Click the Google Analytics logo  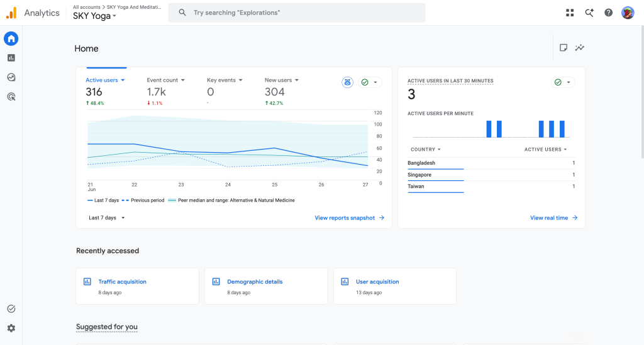coord(11,13)
